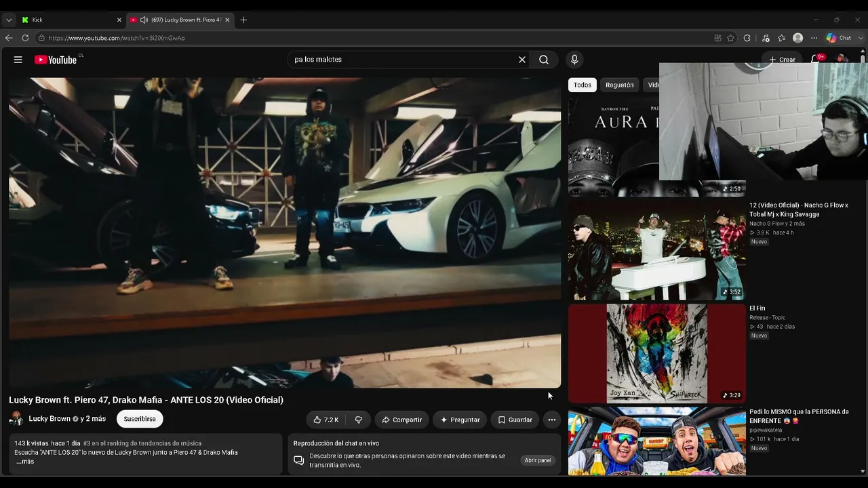868x488 pixels.
Task: Open the Lucky Brown channel name link
Action: tap(50, 419)
